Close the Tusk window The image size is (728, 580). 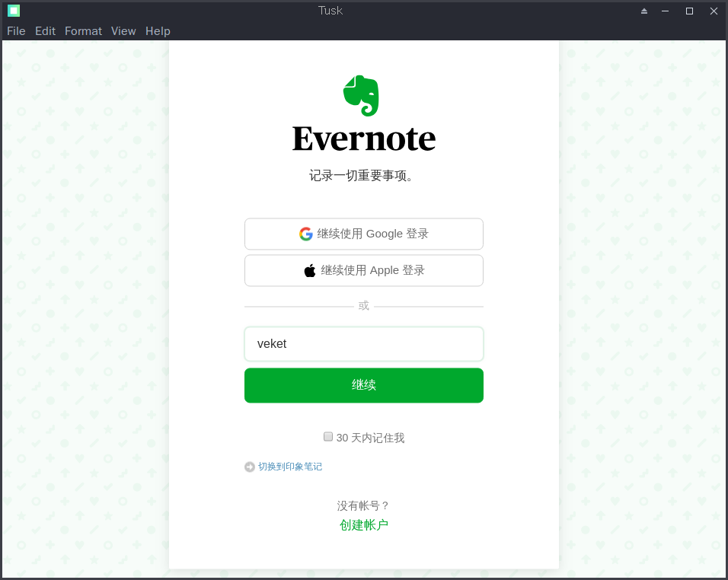pos(714,11)
